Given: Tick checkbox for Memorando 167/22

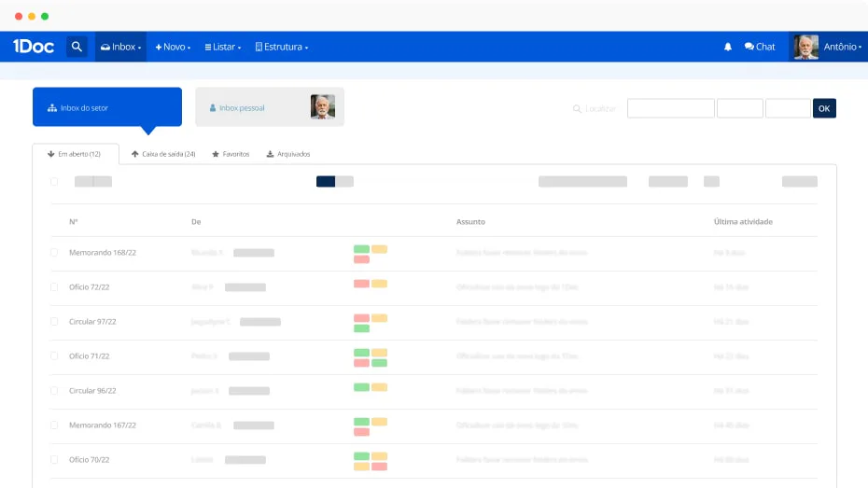Looking at the screenshot, I should coord(54,425).
